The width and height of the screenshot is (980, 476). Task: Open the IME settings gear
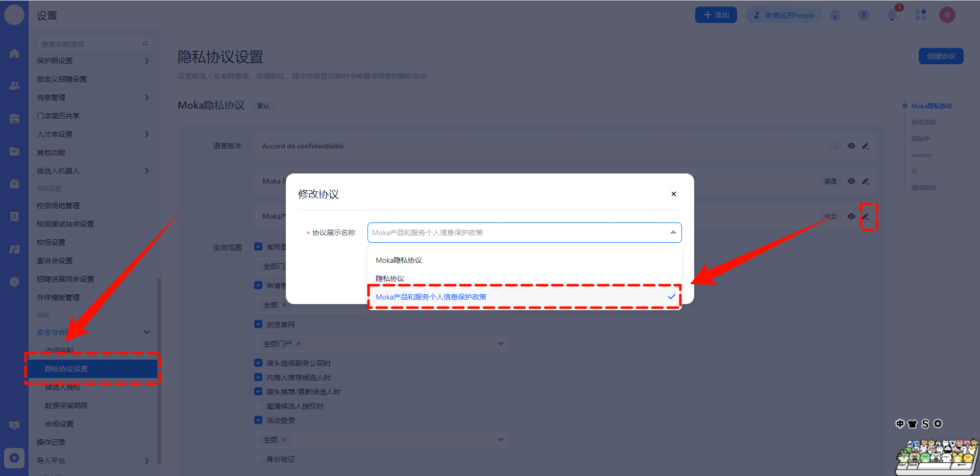(x=938, y=423)
